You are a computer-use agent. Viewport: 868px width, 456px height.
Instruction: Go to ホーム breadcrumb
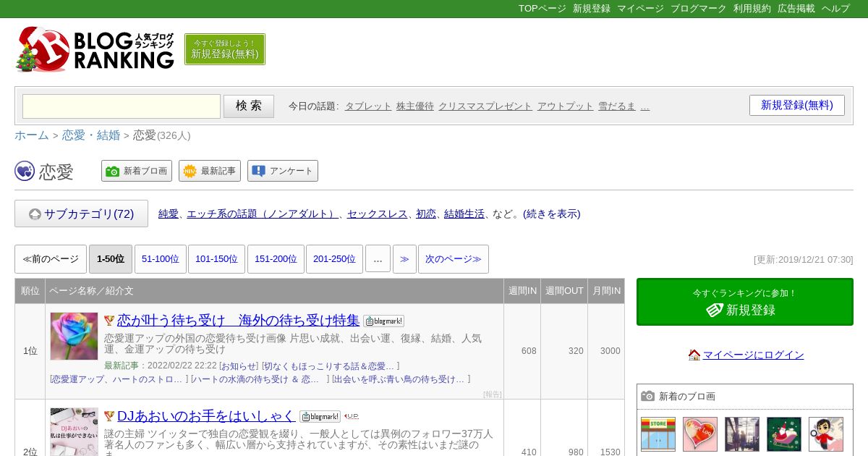pos(32,135)
